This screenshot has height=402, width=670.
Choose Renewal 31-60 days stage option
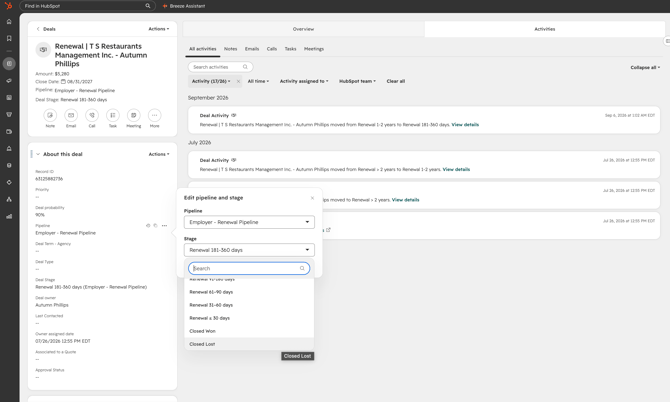(249, 305)
